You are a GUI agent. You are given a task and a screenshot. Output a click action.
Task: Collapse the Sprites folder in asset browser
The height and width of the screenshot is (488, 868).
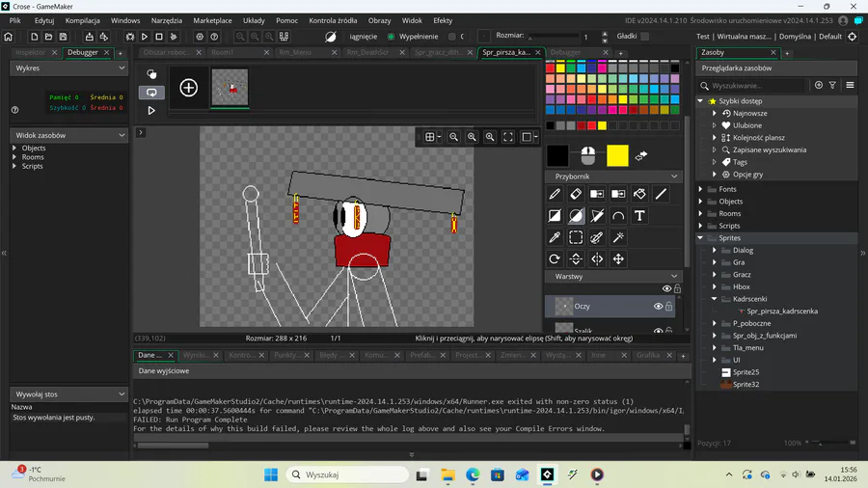[x=700, y=238]
